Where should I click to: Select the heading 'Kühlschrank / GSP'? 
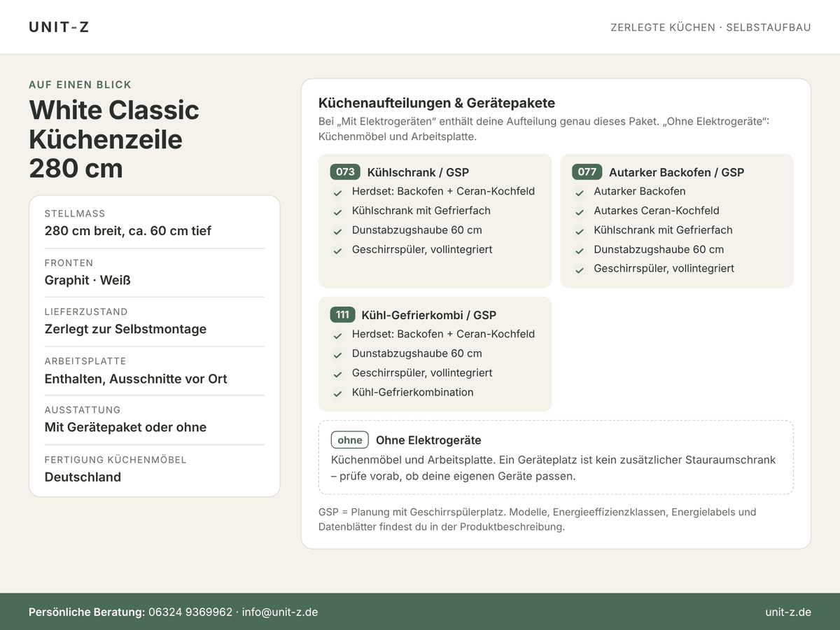[x=418, y=172]
